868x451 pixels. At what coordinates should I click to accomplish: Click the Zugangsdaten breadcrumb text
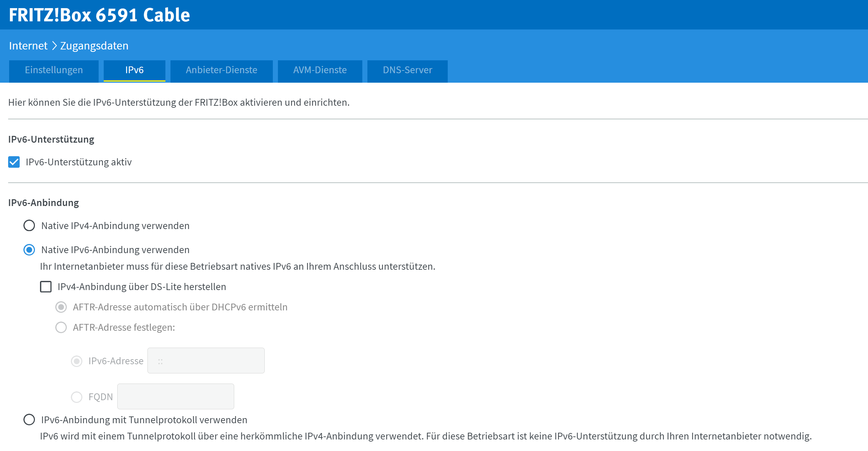94,46
